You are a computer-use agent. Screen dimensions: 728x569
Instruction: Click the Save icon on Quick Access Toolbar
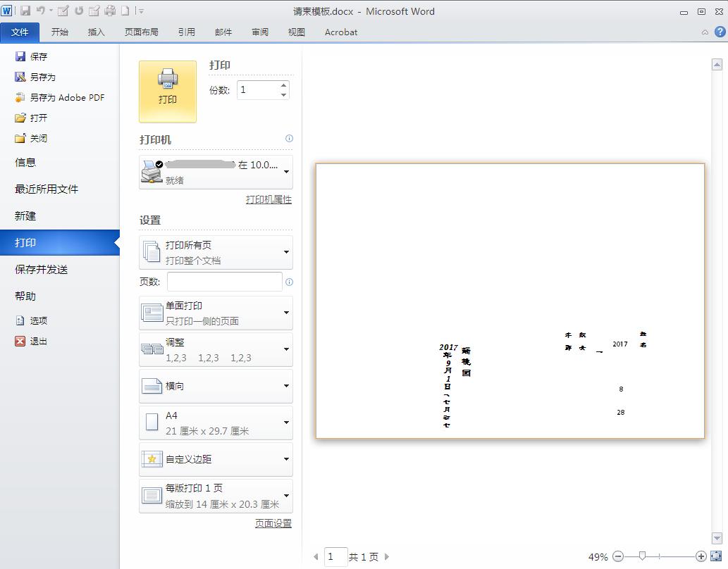coord(25,11)
